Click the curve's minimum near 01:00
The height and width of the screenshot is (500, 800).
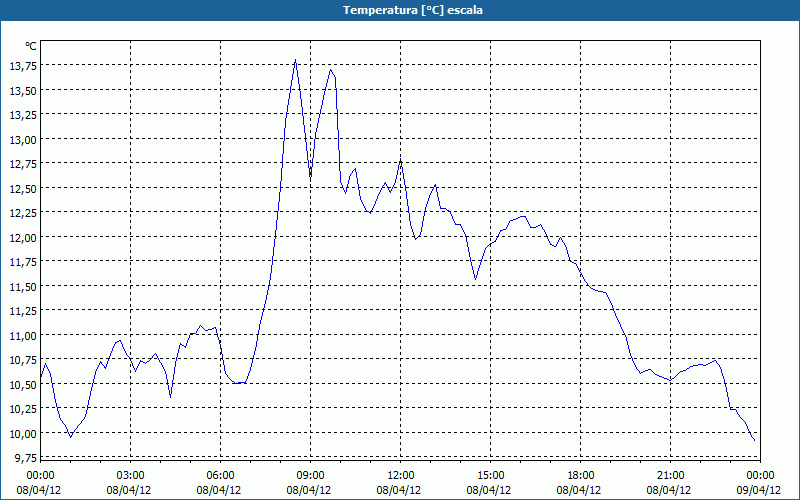coord(71,437)
